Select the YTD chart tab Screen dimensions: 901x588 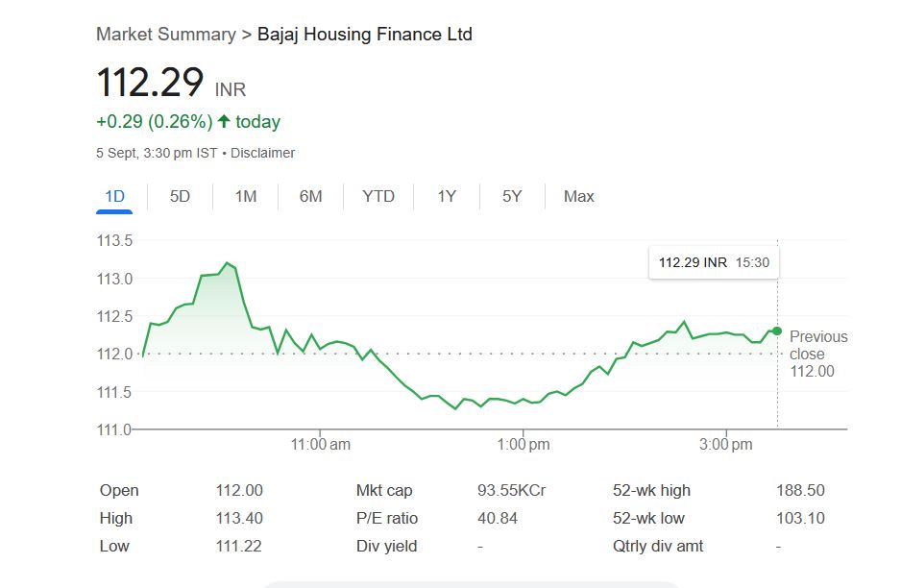pyautogui.click(x=378, y=196)
